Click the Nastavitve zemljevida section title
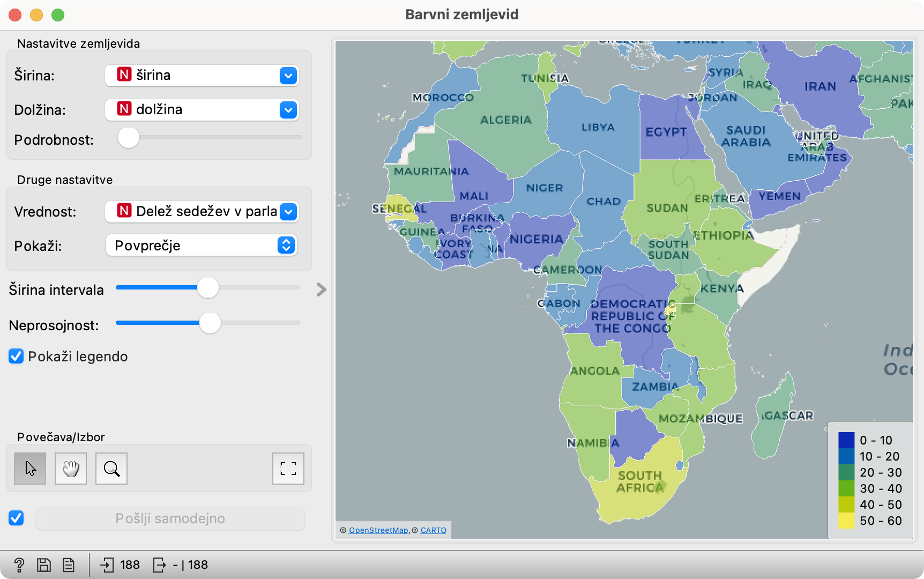Image resolution: width=924 pixels, height=579 pixels. pyautogui.click(x=78, y=43)
